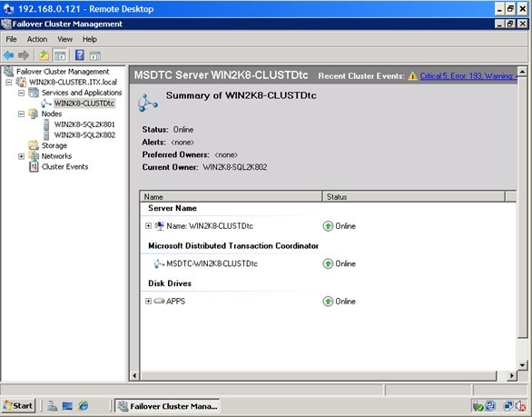532x417 pixels.
Task: Click the Recent Cluster Events warning icon
Action: (412, 76)
